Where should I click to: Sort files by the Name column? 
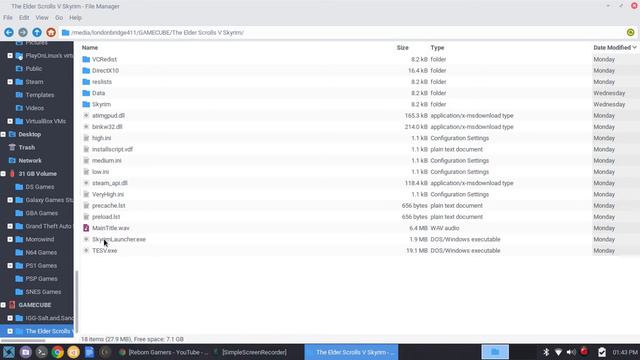(90, 48)
